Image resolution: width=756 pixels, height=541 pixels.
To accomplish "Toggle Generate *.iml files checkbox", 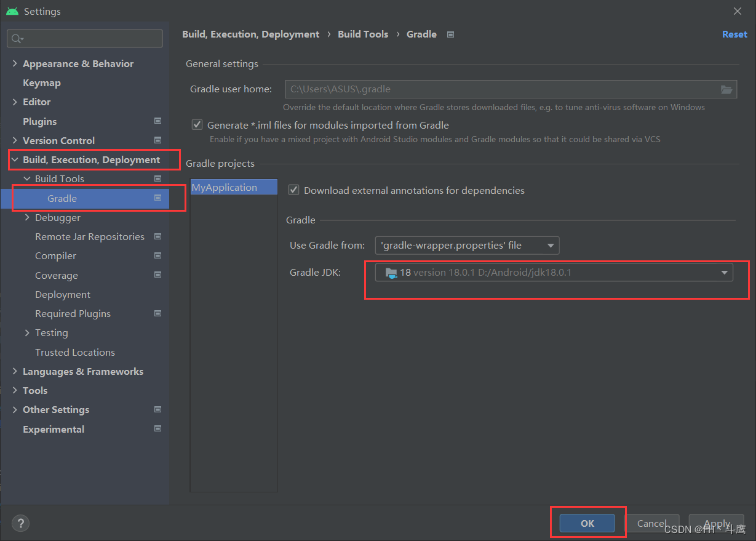I will click(x=197, y=125).
